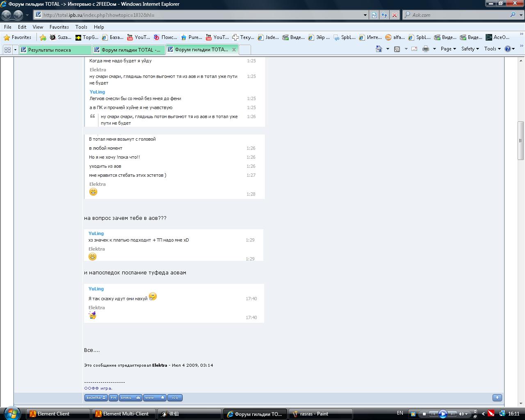This screenshot has height=420, width=525.
Task: Open the Tools menu in menu bar
Action: point(81,27)
